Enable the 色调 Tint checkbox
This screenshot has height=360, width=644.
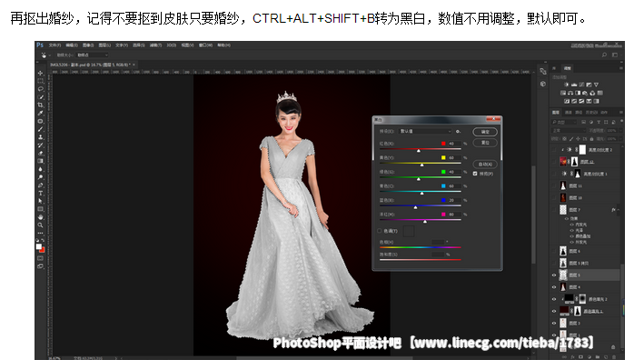pos(379,231)
